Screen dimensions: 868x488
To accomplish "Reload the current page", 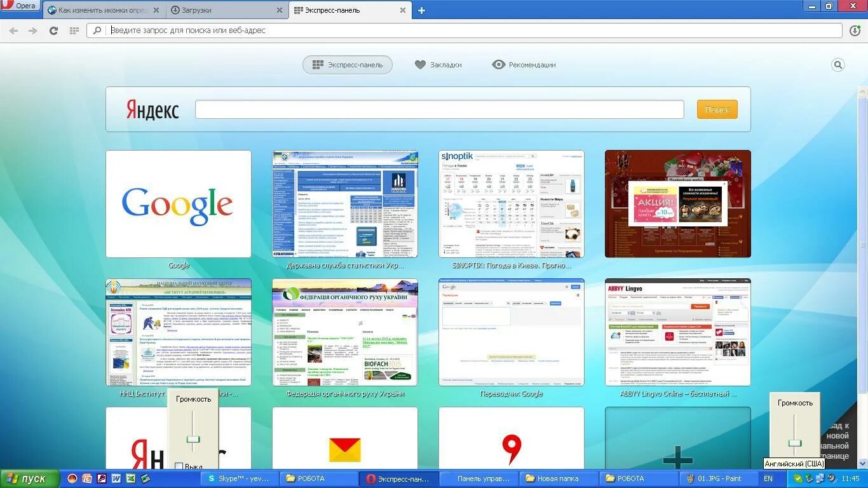I will [x=53, y=30].
